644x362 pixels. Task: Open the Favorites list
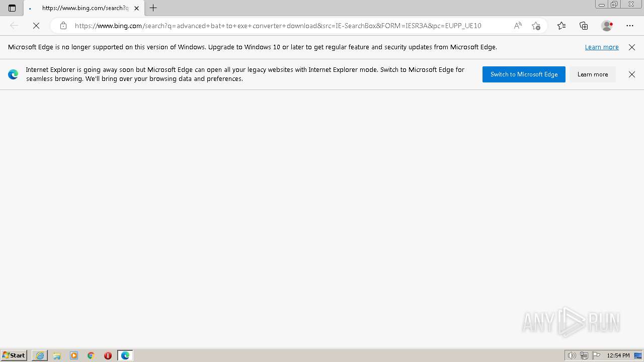pos(561,26)
